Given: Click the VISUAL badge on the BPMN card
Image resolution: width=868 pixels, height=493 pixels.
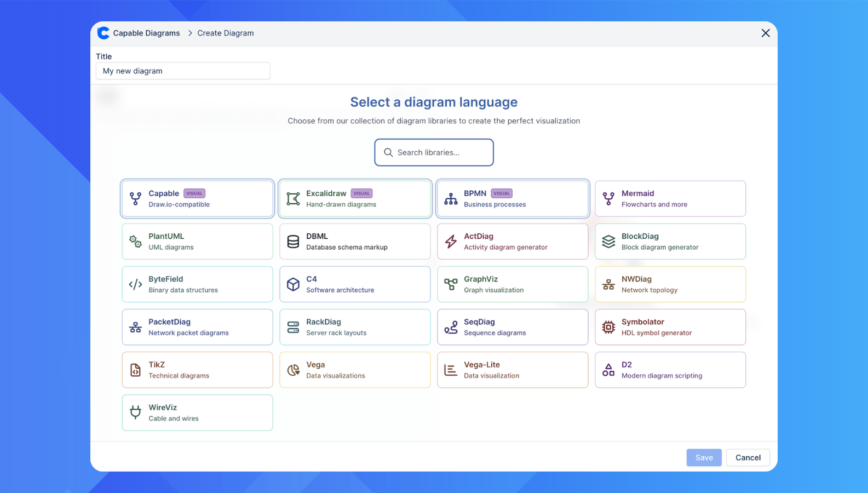Looking at the screenshot, I should coord(502,193).
